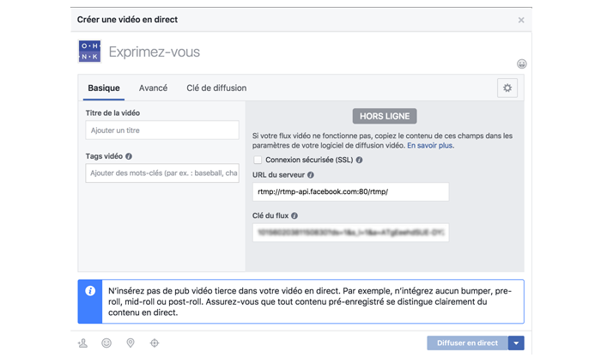Click the feeling/activity smiley icon at bottom
Viewport: 601px width, 364px height.
(106, 343)
